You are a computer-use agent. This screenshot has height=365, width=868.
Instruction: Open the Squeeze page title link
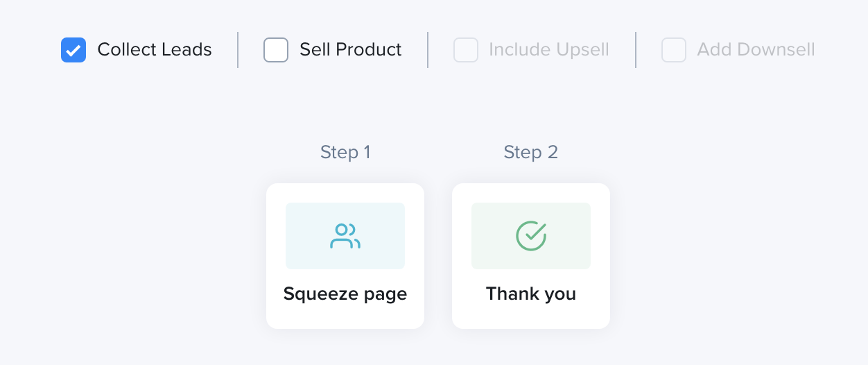click(x=345, y=294)
